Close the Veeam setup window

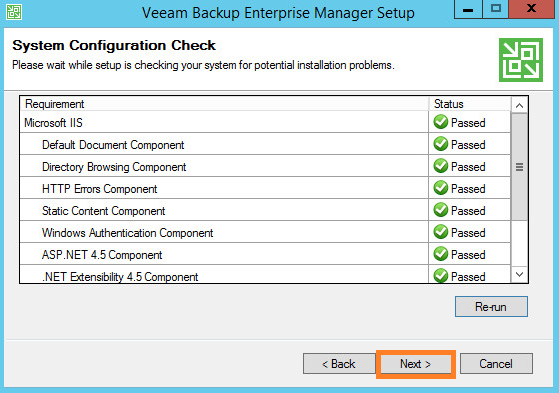coord(532,9)
